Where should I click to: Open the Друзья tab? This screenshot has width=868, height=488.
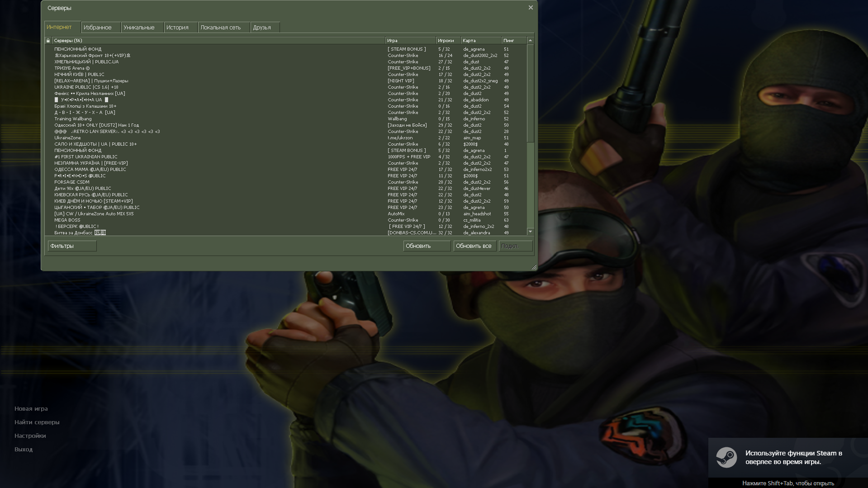[x=263, y=27]
